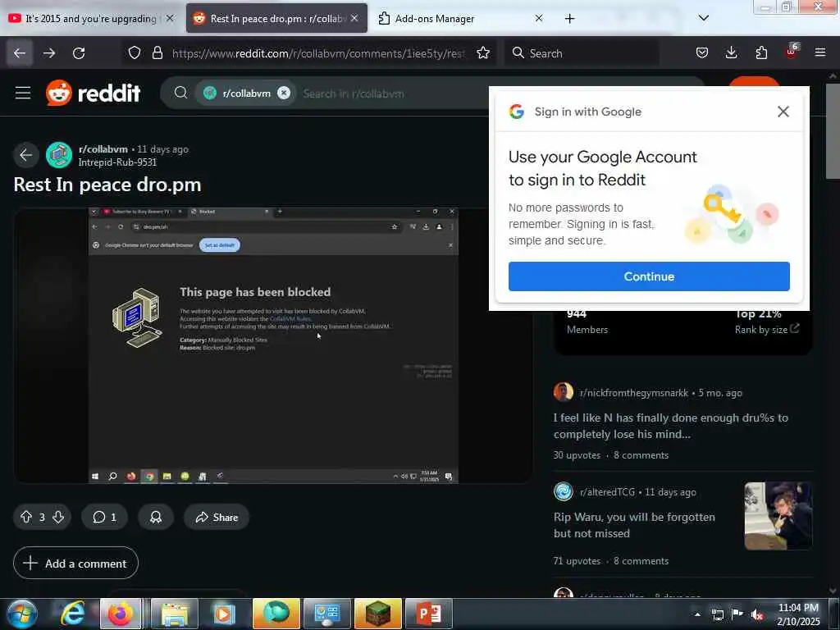Close the Add-ons Manager tab

pos(539,18)
